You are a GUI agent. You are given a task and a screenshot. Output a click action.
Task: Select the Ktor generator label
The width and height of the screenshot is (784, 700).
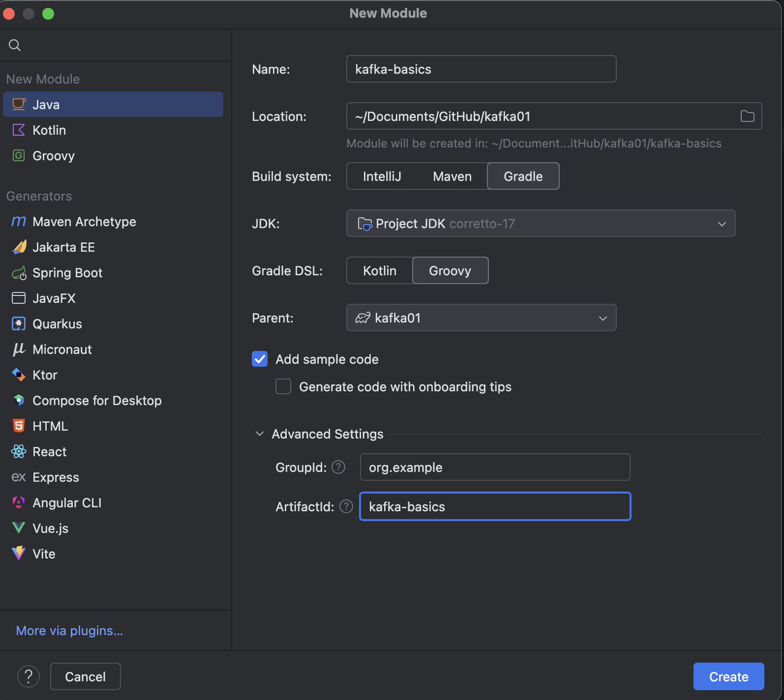[45, 375]
